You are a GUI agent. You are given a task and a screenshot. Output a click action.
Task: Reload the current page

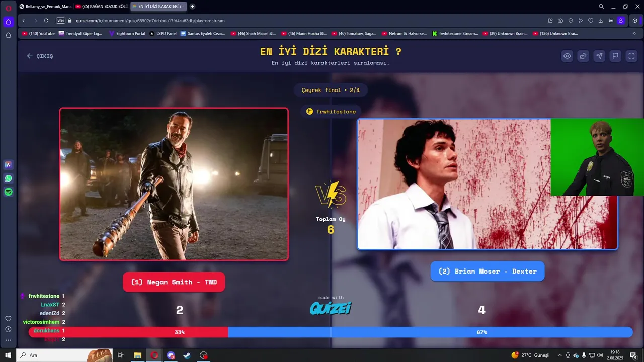[x=46, y=21]
